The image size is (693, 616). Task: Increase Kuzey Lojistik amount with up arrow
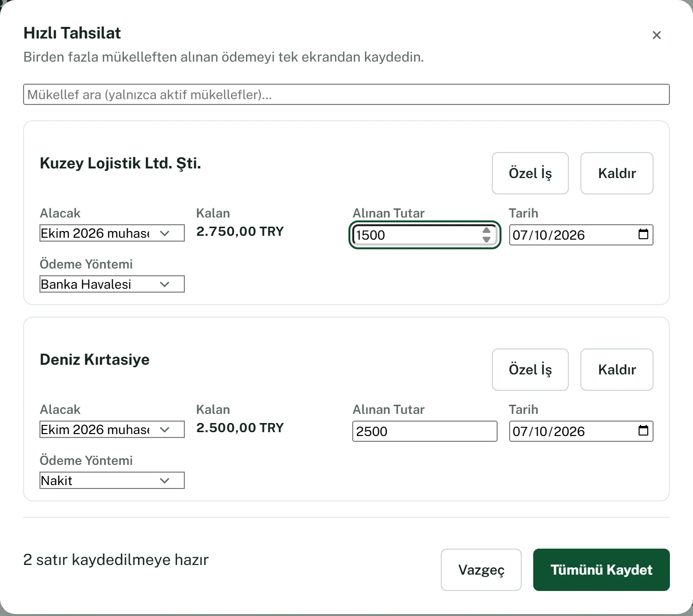pos(487,231)
